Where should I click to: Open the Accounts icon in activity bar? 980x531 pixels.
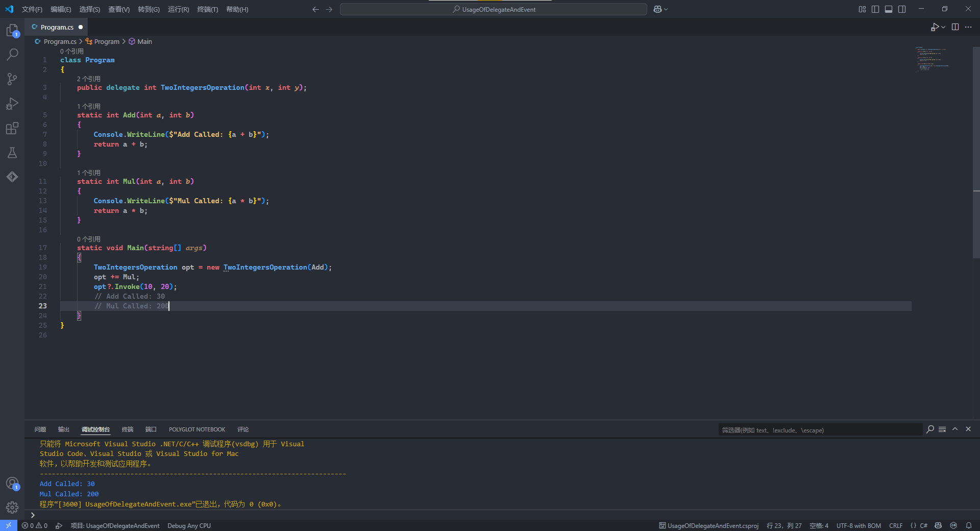click(x=12, y=483)
